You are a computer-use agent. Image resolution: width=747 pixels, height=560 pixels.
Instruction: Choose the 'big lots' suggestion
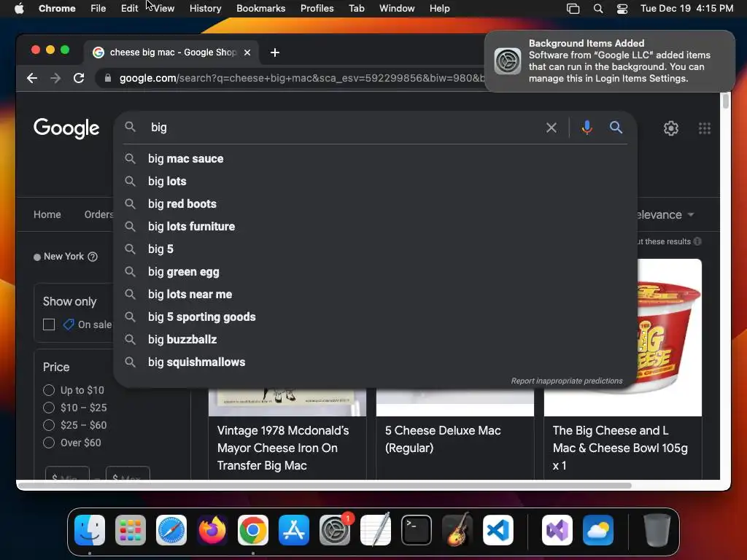tap(376, 182)
